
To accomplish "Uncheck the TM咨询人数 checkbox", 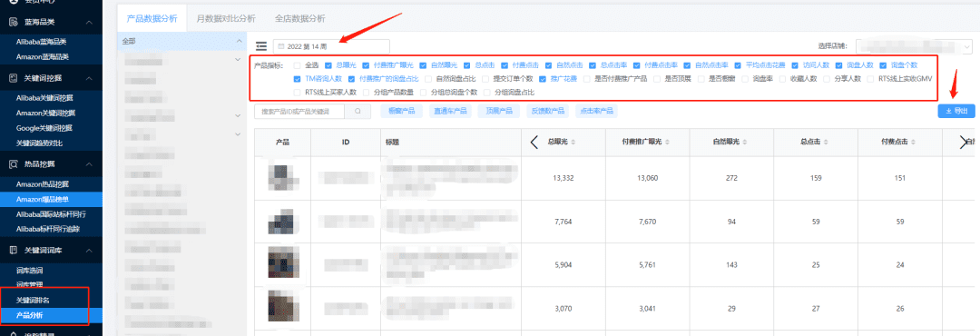I will pyautogui.click(x=297, y=79).
